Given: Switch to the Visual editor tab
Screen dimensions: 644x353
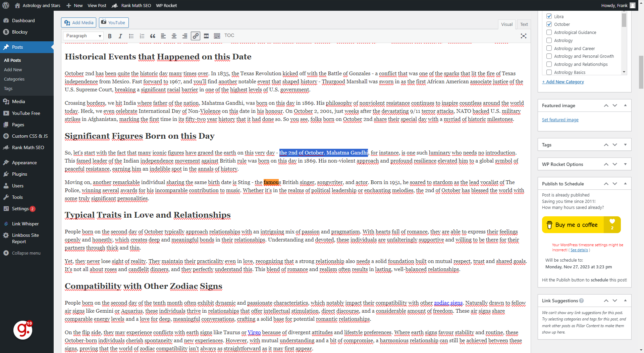Looking at the screenshot, I should tap(507, 24).
